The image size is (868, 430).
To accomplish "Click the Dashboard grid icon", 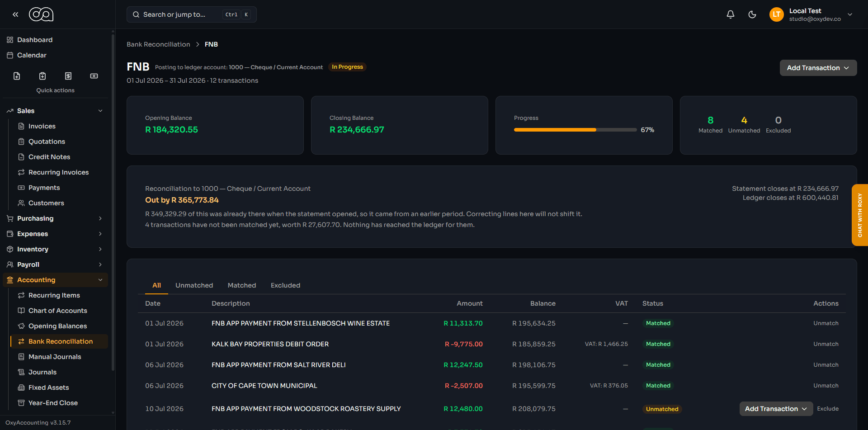I will [10, 40].
